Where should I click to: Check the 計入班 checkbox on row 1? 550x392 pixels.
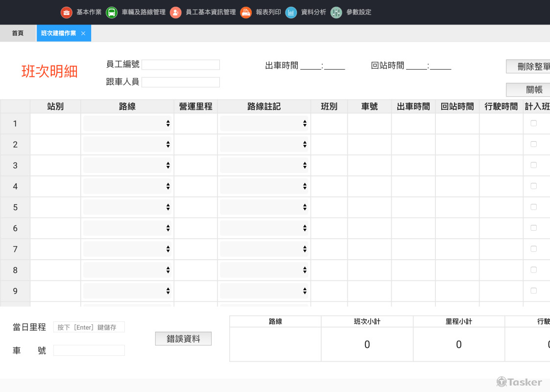point(533,123)
